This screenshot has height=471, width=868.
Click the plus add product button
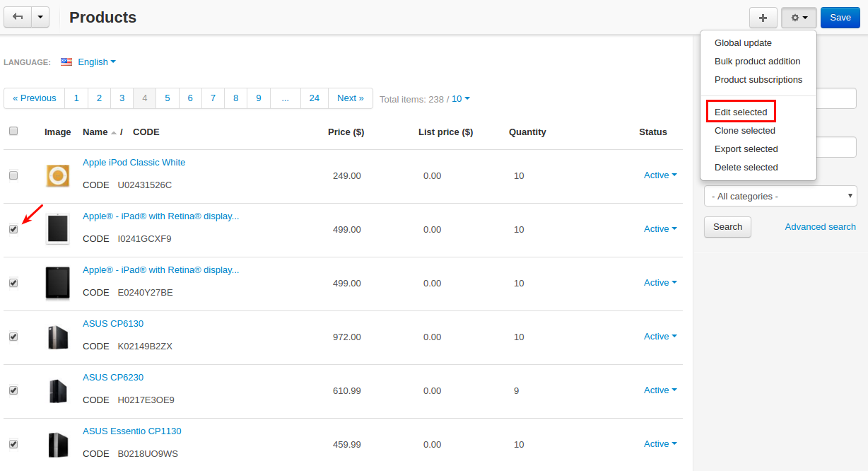point(763,18)
